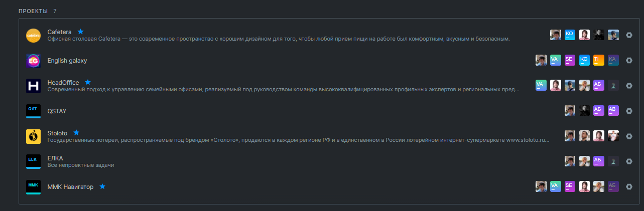
Task: Unstar ММК Навигатор project
Action: coord(102,186)
